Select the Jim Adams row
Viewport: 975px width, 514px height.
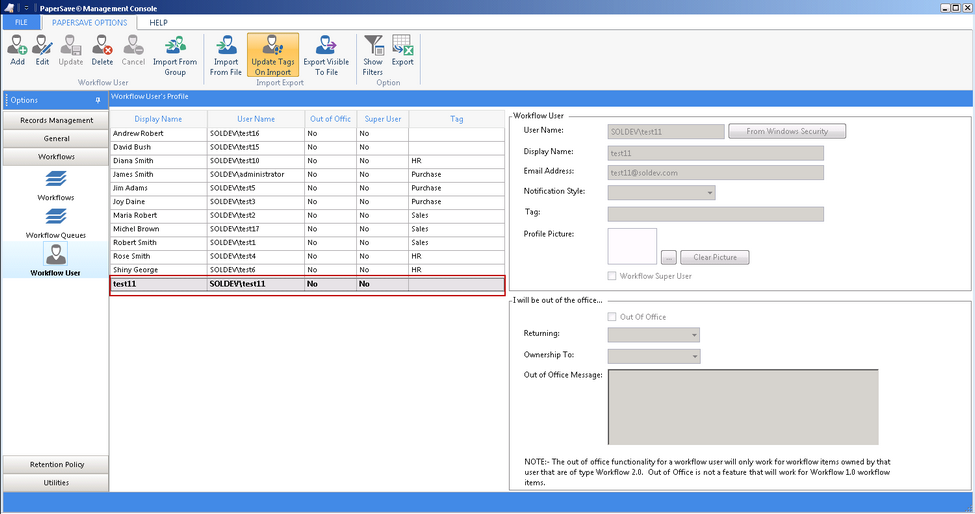pos(307,188)
